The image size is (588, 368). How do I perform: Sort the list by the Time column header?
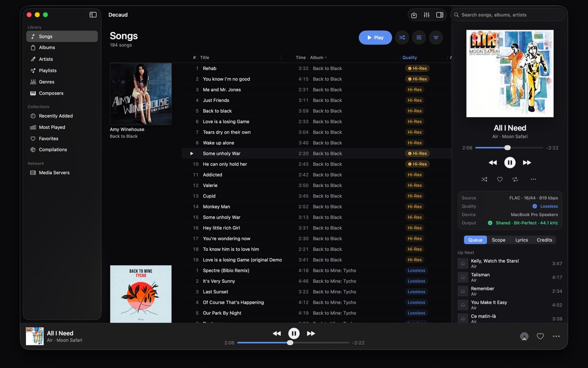pyautogui.click(x=301, y=57)
